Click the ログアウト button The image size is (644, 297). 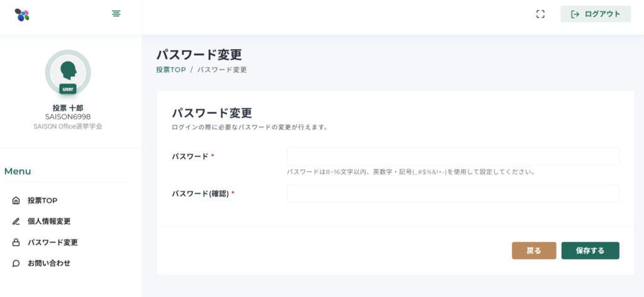[596, 14]
